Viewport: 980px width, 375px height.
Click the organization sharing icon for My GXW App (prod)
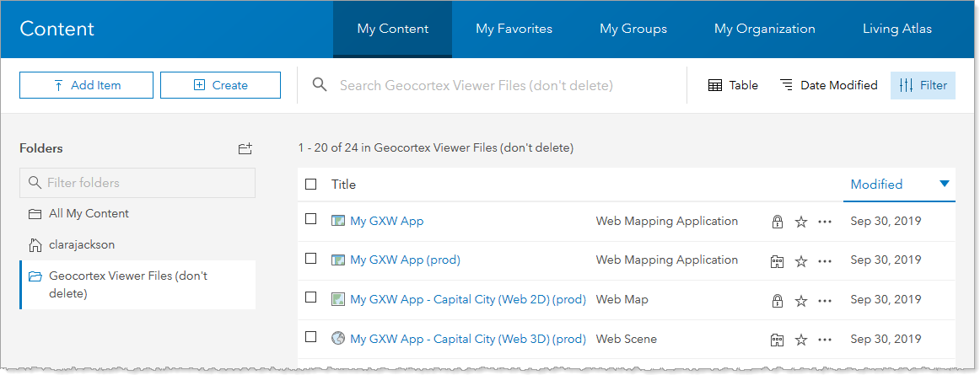click(777, 261)
